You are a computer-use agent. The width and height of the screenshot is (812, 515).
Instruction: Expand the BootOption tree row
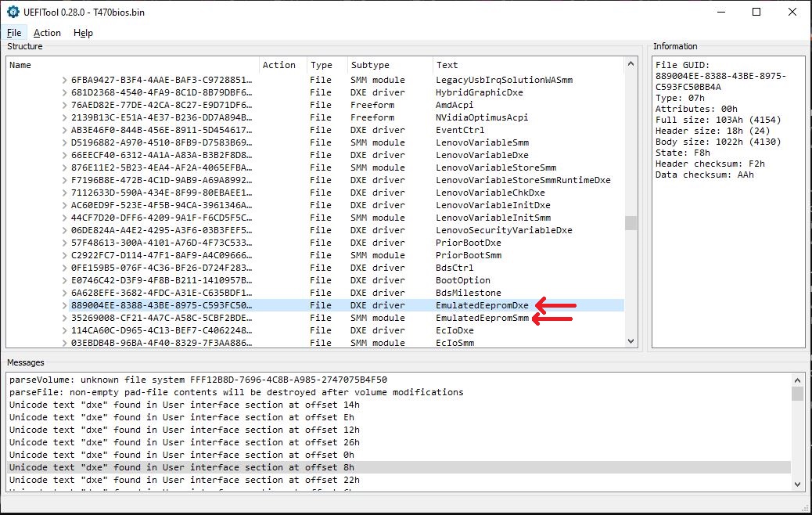(64, 280)
